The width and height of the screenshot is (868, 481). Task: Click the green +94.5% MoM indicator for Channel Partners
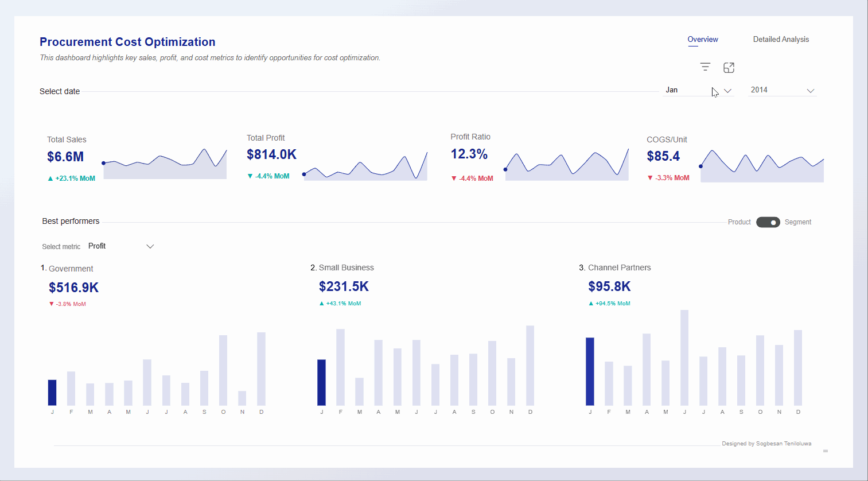(610, 303)
